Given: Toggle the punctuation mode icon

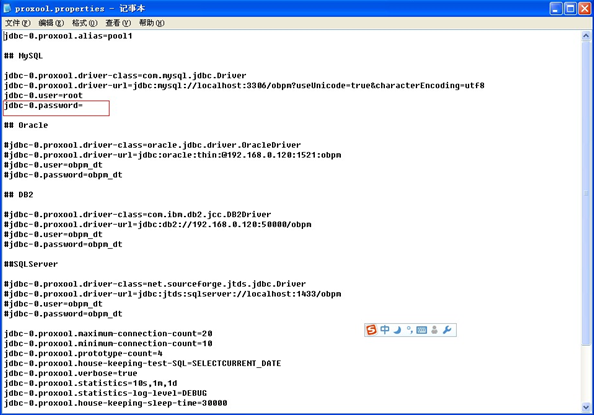Looking at the screenshot, I should [x=410, y=330].
